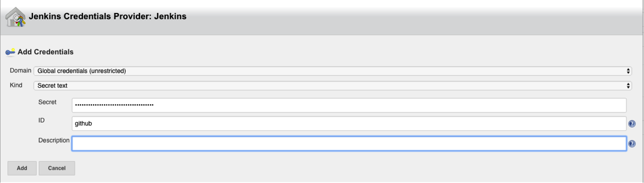Screen dimensions: 644x183
Task: Click into the ID field containing github
Action: [x=349, y=123]
